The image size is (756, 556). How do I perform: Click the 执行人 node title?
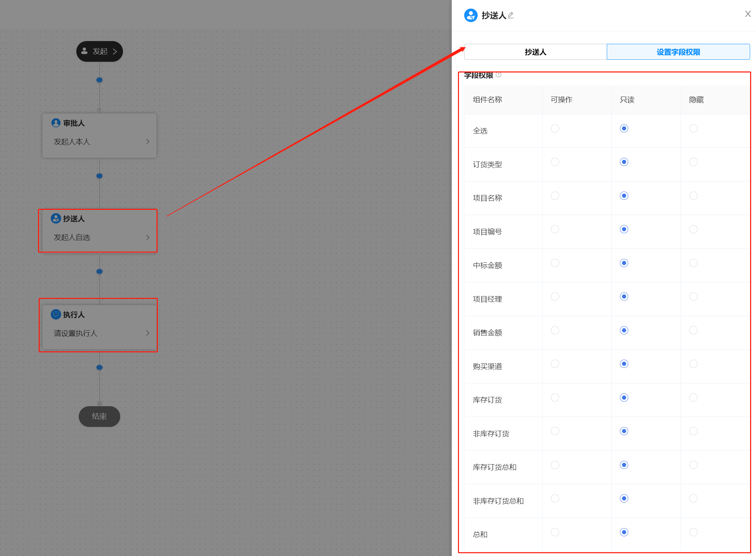[x=74, y=314]
